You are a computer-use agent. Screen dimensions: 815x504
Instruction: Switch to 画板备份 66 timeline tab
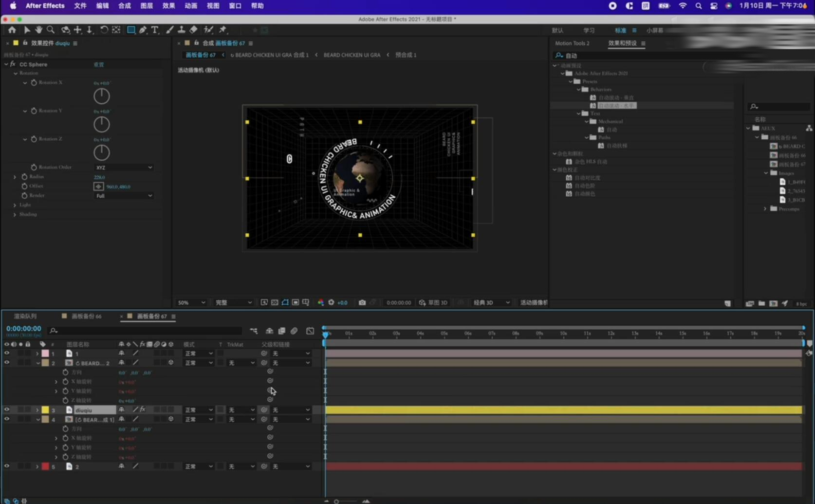coord(86,317)
